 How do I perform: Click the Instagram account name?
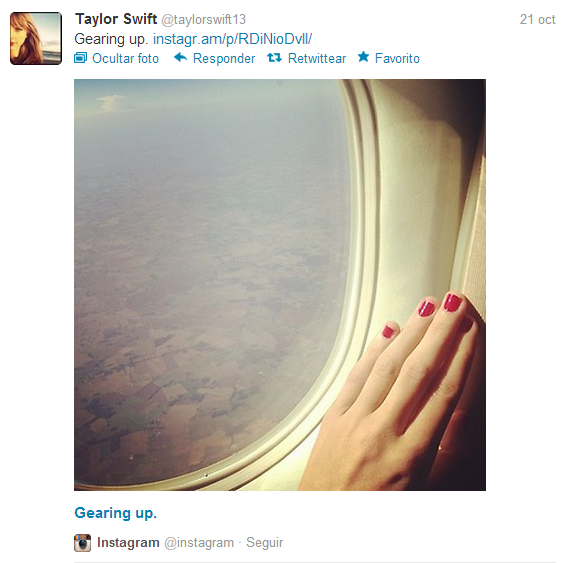pyautogui.click(x=128, y=543)
